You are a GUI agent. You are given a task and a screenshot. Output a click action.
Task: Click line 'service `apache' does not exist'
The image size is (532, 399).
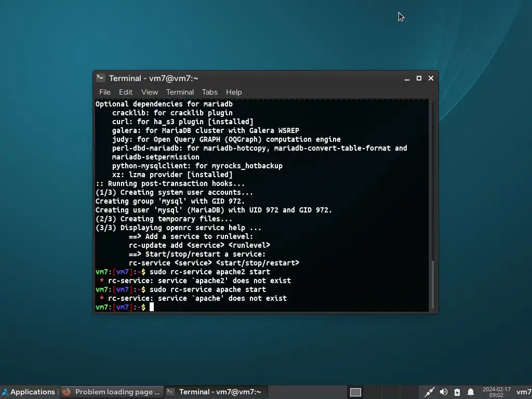click(x=193, y=298)
